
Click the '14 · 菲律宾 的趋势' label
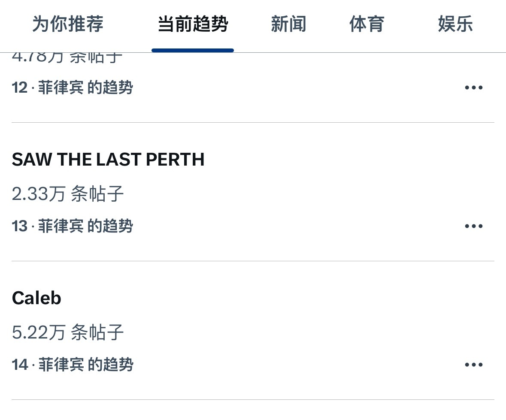click(73, 365)
